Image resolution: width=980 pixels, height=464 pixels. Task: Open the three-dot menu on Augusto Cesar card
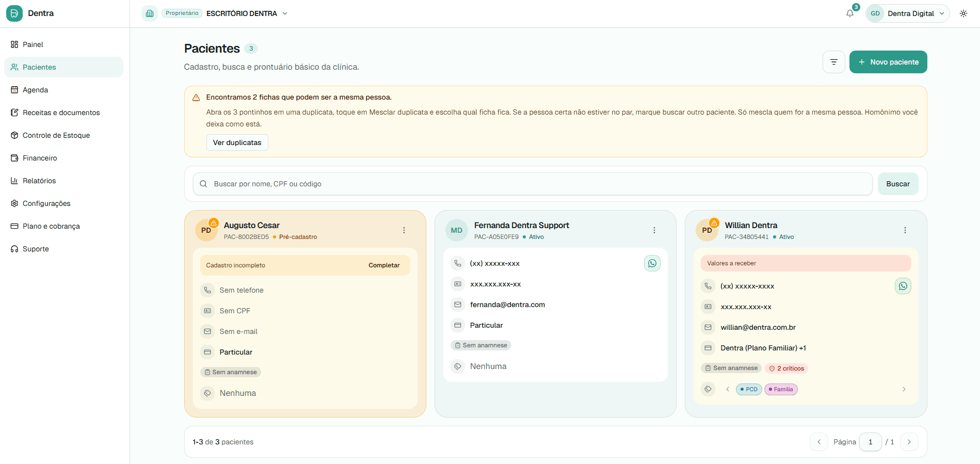click(404, 230)
